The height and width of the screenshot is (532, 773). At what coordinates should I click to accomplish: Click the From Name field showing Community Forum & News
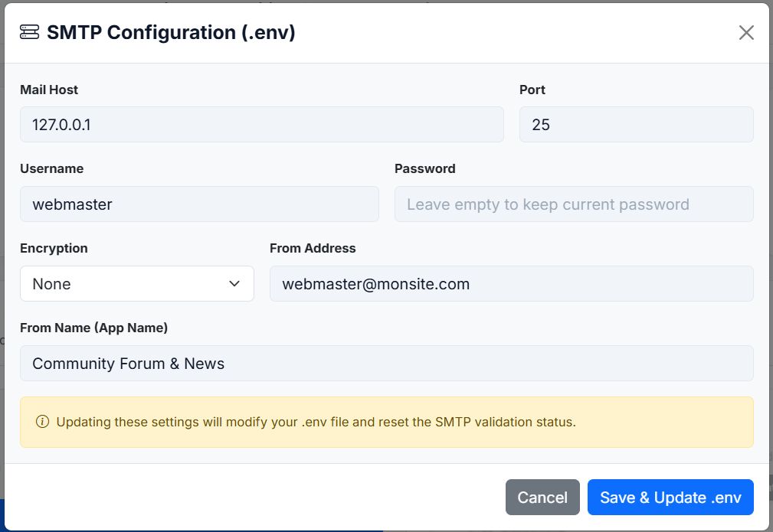[x=386, y=363]
